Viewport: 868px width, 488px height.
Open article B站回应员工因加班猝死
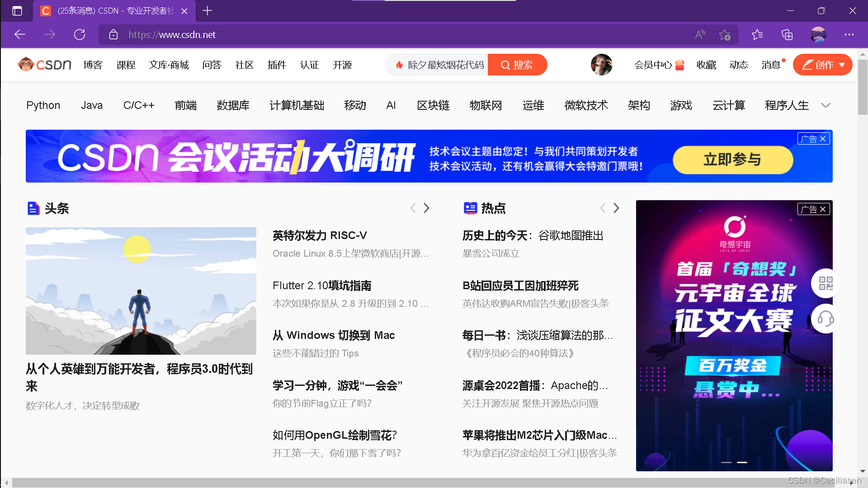coord(520,286)
